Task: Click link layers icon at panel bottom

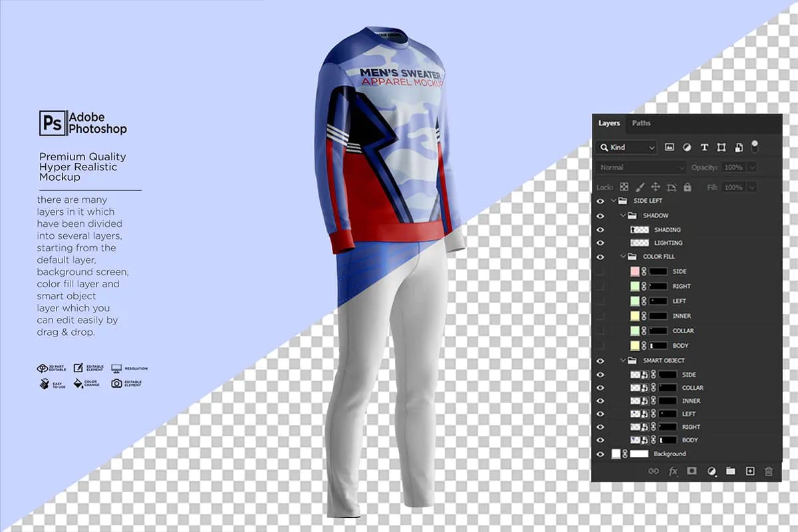Action: tap(654, 471)
